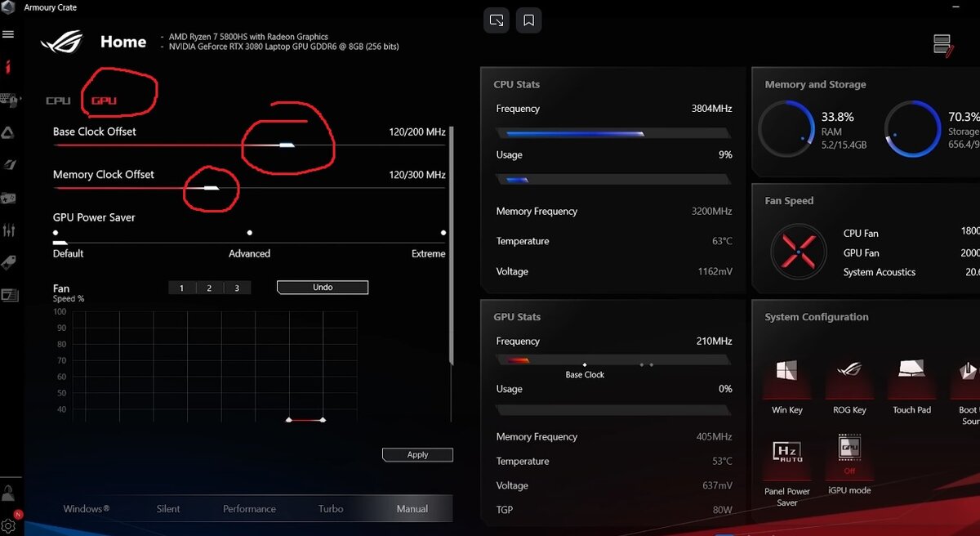Image resolution: width=980 pixels, height=536 pixels.
Task: Set GPU Power Saver slider to Extreme
Action: pyautogui.click(x=443, y=232)
